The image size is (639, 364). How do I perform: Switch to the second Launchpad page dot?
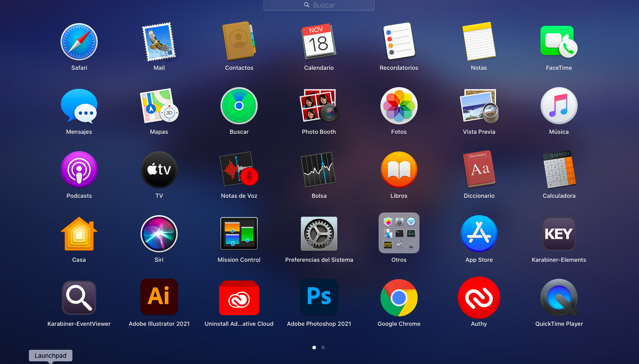(x=323, y=348)
